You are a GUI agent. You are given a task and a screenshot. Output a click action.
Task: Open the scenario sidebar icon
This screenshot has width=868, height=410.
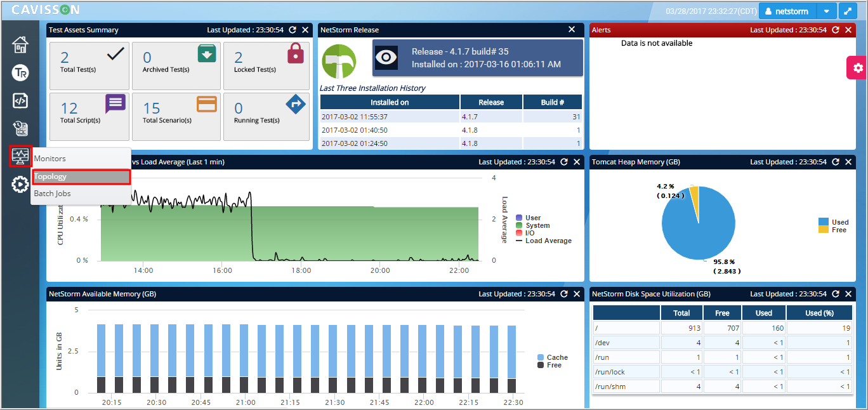coord(20,128)
